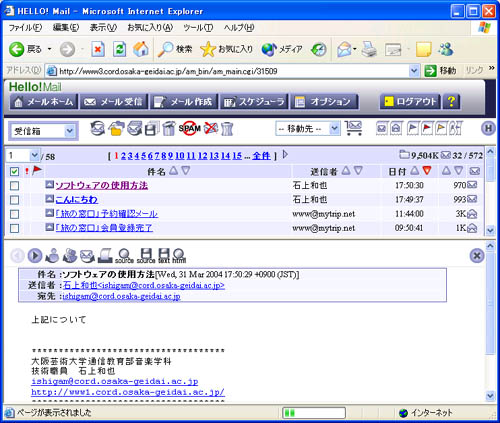Open the address bar URL dropdown arrow

414,71
